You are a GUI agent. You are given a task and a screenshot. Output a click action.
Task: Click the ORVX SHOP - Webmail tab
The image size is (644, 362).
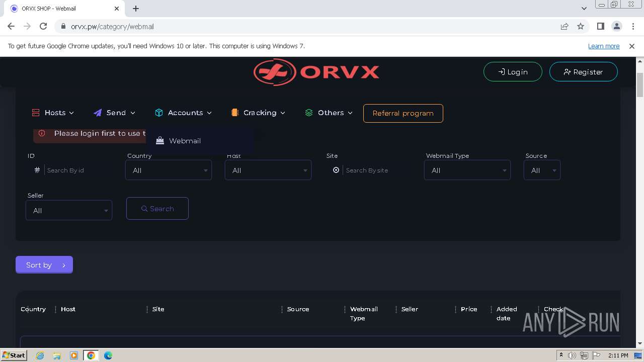64,9
